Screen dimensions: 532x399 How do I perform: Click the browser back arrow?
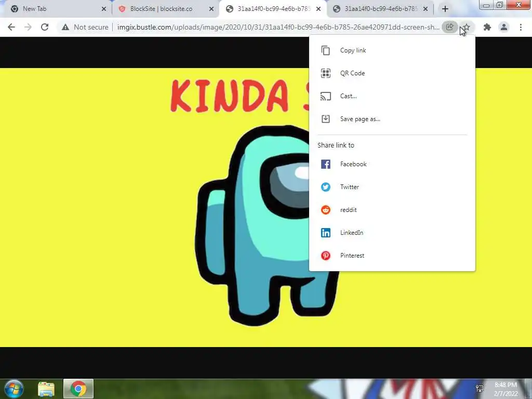(11, 27)
